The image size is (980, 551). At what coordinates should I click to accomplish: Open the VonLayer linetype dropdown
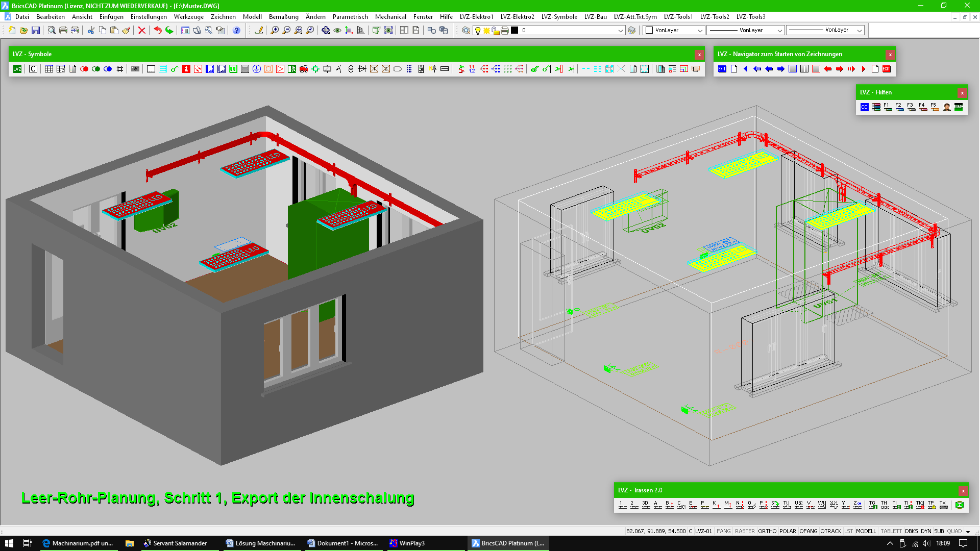tap(779, 31)
